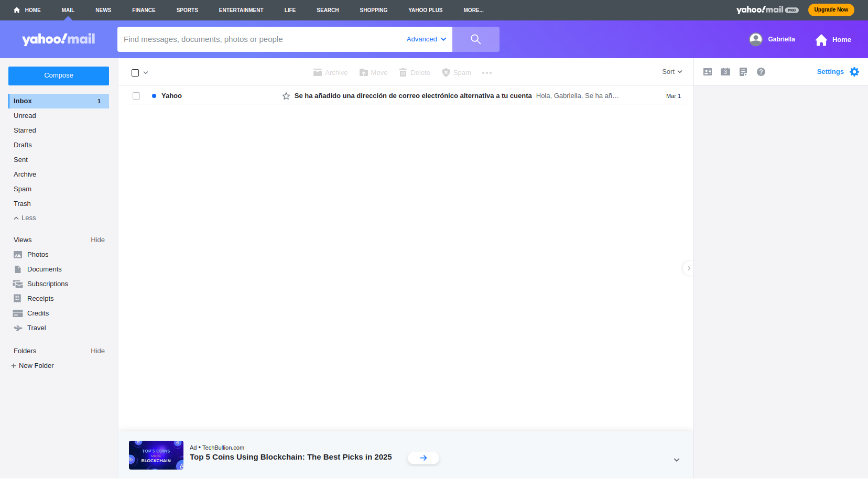Click the Compose button
Viewport: 868px width, 479px height.
click(59, 75)
